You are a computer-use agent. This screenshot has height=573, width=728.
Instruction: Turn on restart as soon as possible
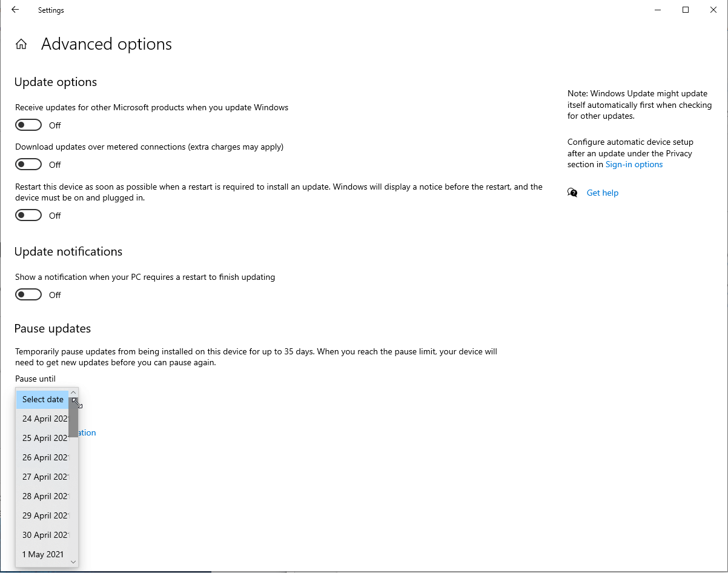pyautogui.click(x=28, y=216)
